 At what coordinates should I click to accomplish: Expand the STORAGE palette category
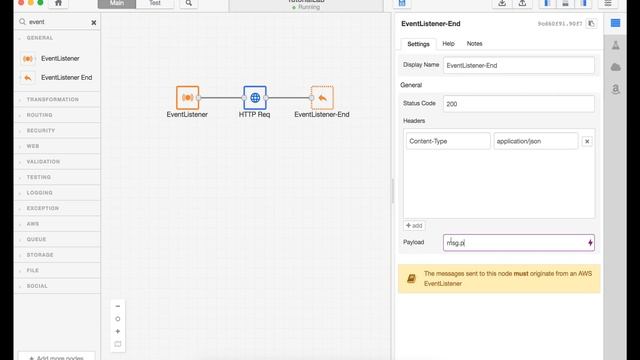(x=40, y=255)
